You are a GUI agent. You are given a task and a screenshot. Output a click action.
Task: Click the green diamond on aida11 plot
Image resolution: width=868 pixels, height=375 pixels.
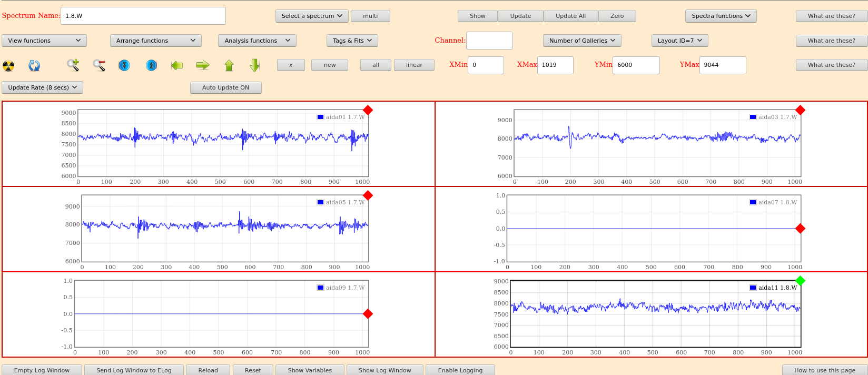(800, 281)
